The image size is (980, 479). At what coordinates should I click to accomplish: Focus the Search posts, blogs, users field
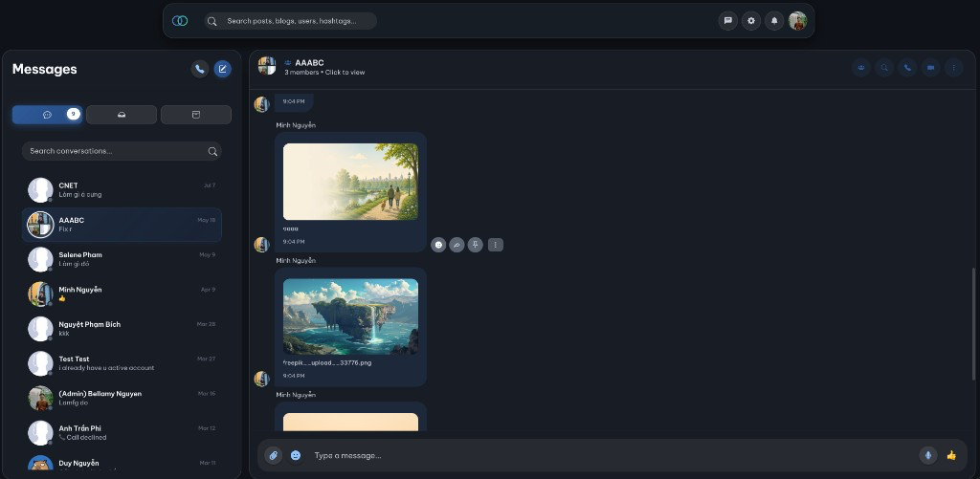click(291, 21)
